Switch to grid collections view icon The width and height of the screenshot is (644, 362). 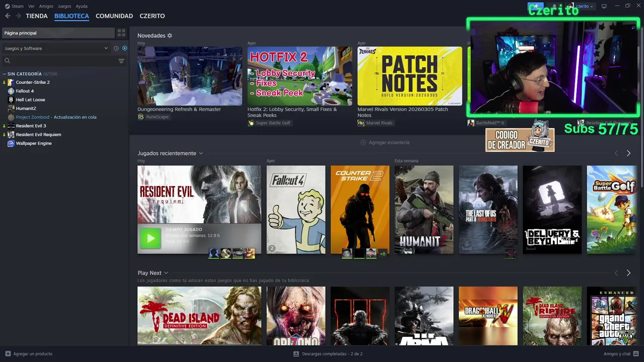pyautogui.click(x=121, y=33)
